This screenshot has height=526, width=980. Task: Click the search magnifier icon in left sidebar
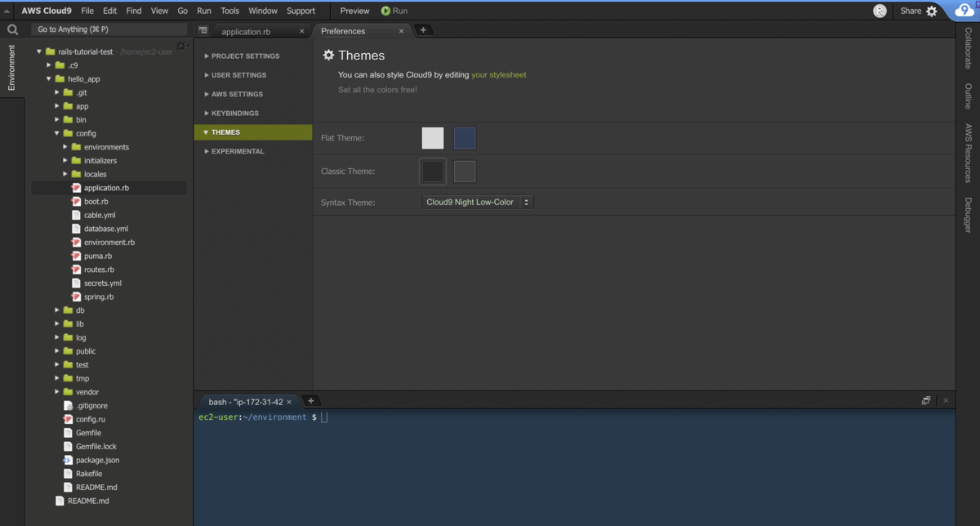pos(12,29)
